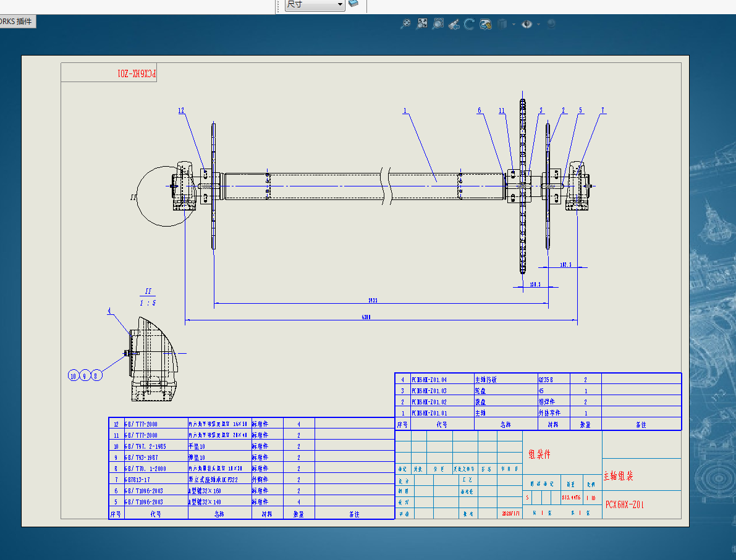
Task: Click the Zoom to Fit icon
Action: click(x=405, y=23)
